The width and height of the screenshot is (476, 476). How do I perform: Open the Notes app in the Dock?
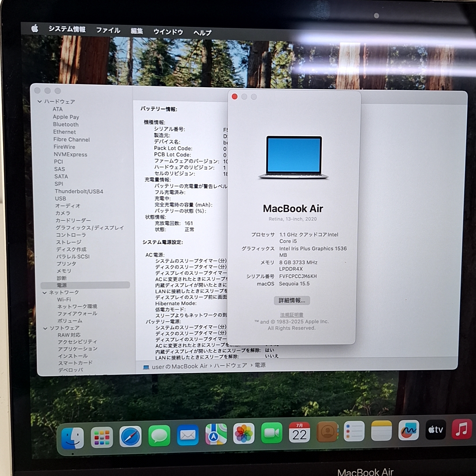[x=381, y=431]
